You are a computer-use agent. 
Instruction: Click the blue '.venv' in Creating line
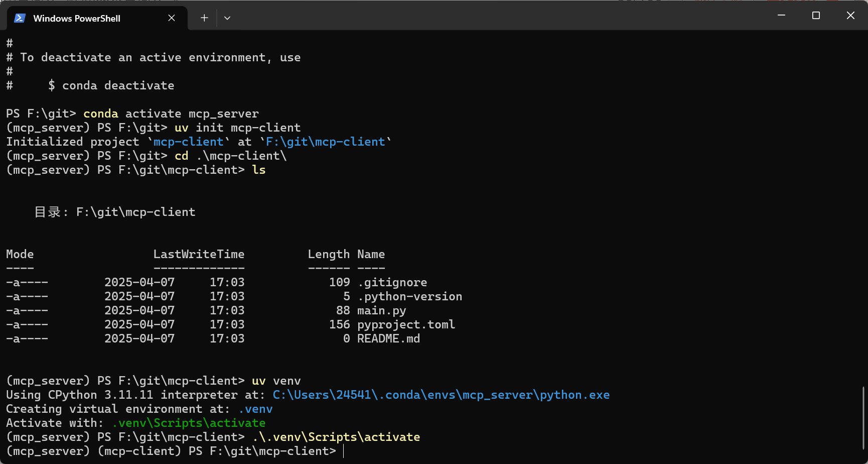point(255,409)
